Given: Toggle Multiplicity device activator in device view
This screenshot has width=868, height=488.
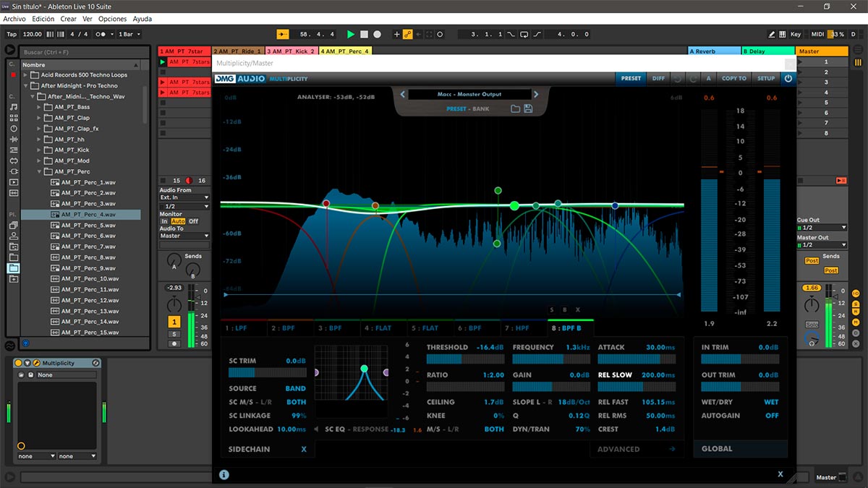Looking at the screenshot, I should pyautogui.click(x=18, y=363).
